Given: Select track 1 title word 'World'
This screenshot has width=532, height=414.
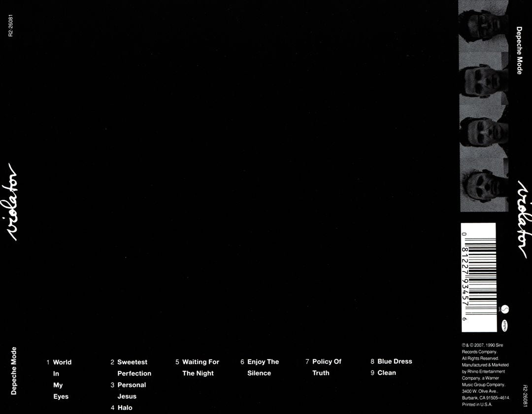Looking at the screenshot, I should click(x=62, y=362).
